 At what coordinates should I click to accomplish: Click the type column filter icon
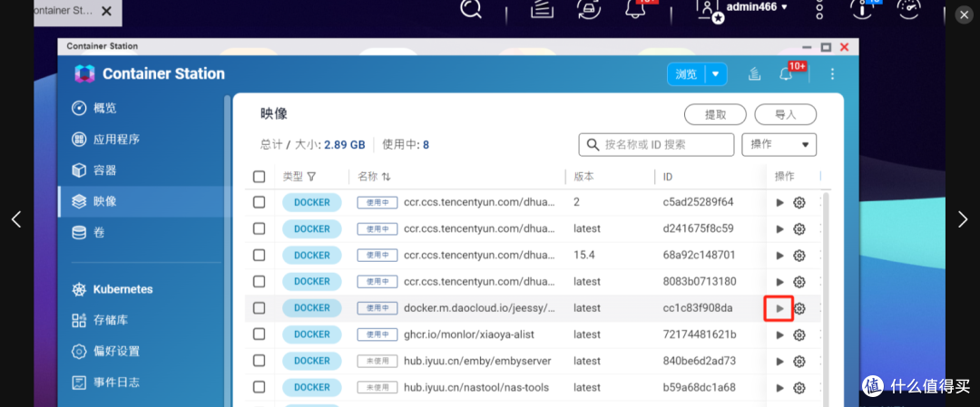pyautogui.click(x=311, y=177)
